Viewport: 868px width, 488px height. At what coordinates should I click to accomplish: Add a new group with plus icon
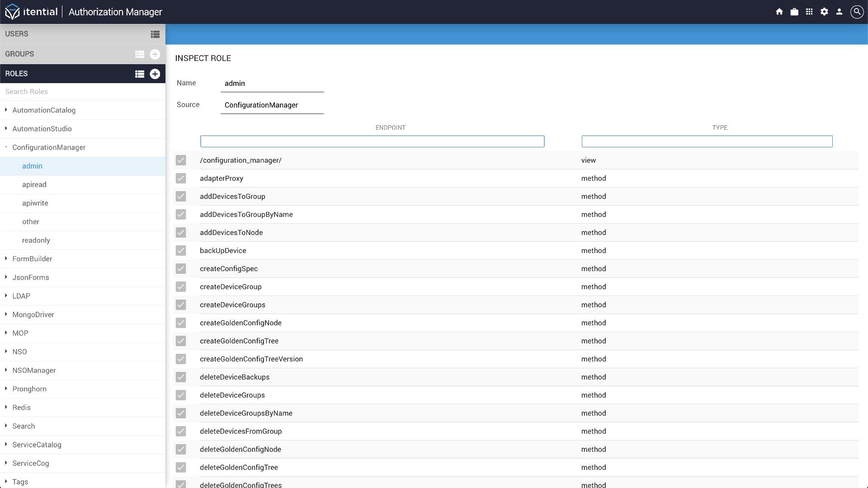pyautogui.click(x=155, y=54)
